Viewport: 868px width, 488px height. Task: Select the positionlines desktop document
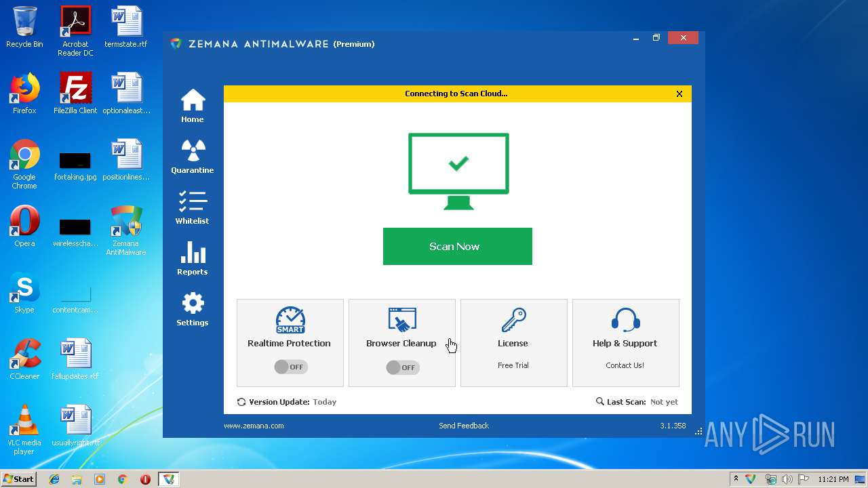pyautogui.click(x=126, y=160)
